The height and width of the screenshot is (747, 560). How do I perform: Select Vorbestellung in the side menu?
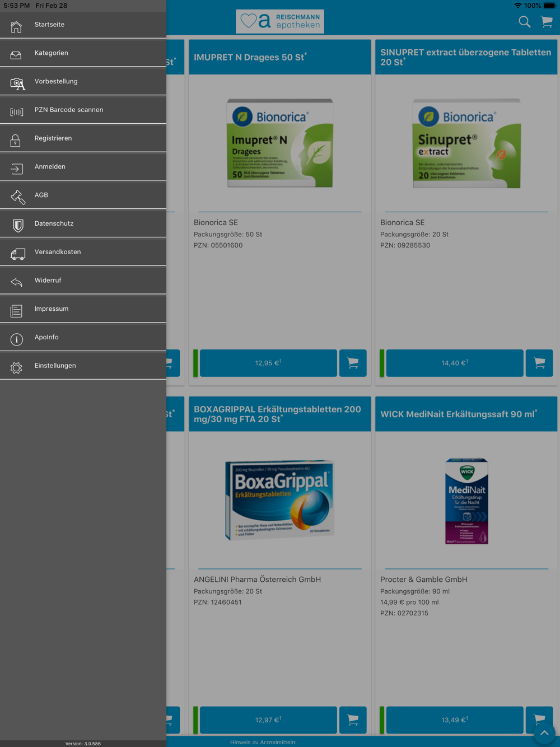click(x=83, y=82)
